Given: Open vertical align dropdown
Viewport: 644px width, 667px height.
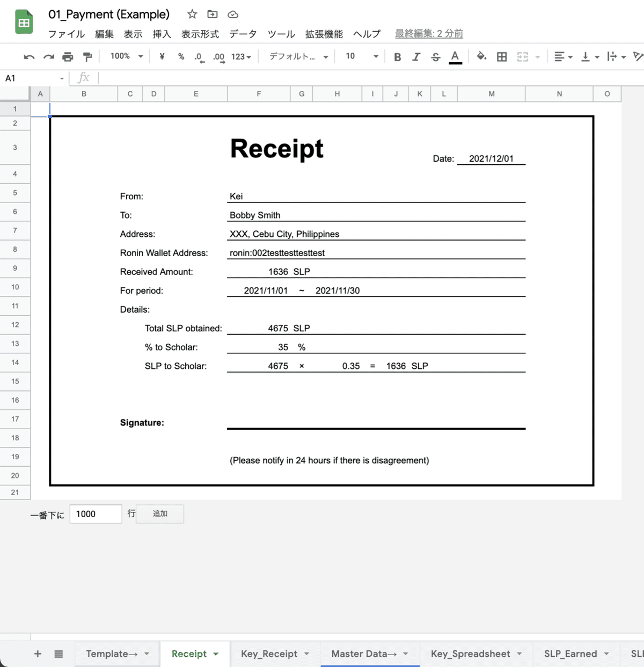Looking at the screenshot, I should pyautogui.click(x=590, y=56).
